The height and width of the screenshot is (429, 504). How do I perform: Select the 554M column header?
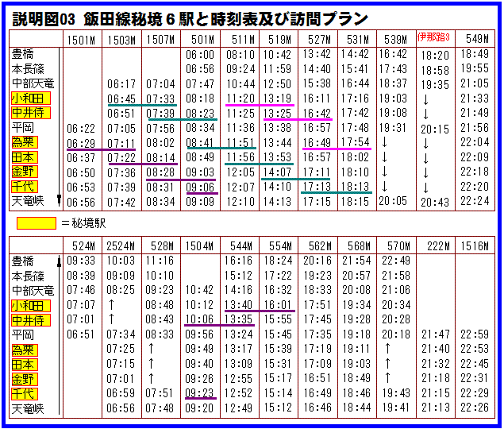(x=280, y=246)
